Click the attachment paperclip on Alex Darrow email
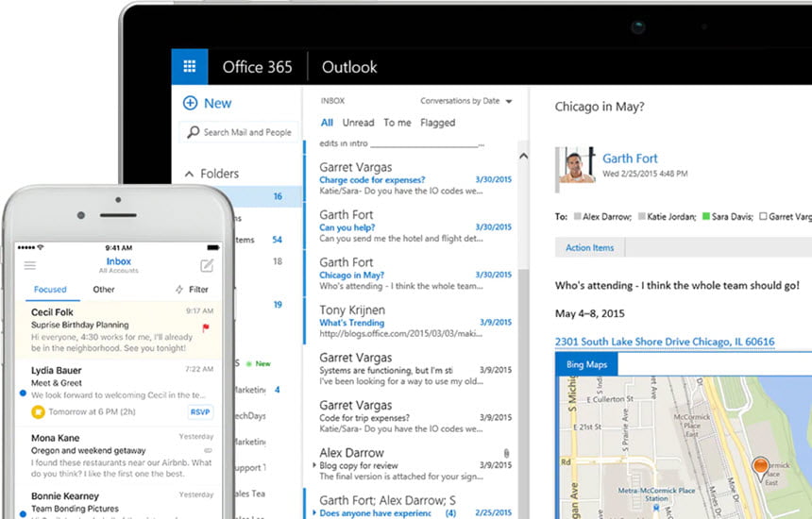 pyautogui.click(x=506, y=453)
